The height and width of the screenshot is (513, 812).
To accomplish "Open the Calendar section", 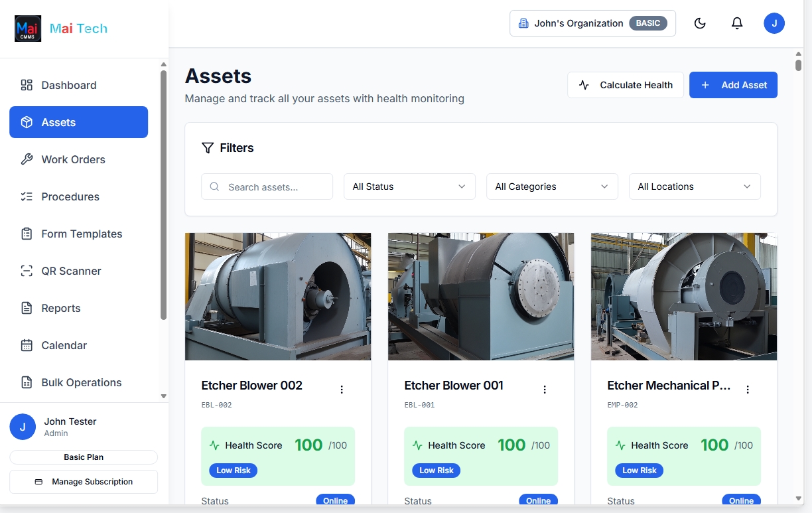I will (x=64, y=345).
